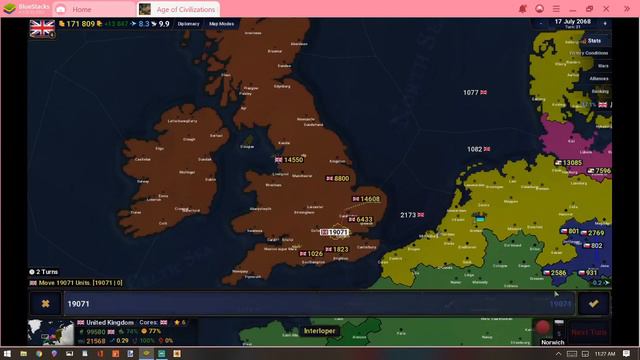The width and height of the screenshot is (640, 360).
Task: Select the 7596 enemy army
Action: [599, 171]
